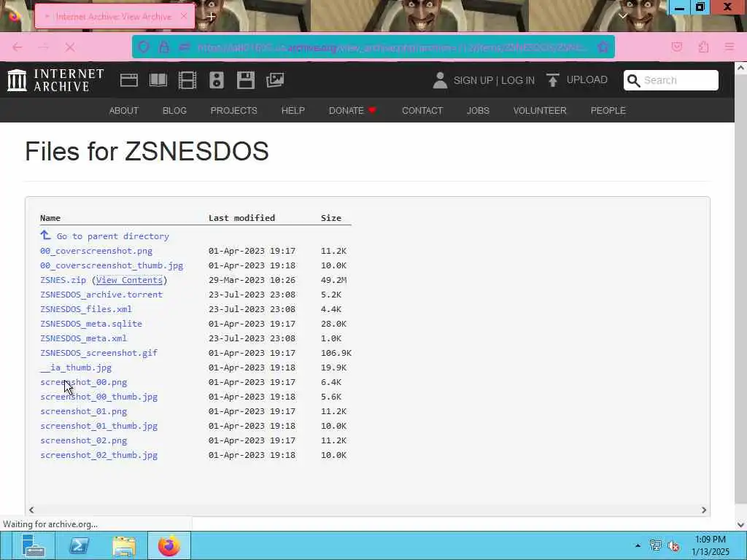Click the muted volume tray icon
Image resolution: width=747 pixels, height=560 pixels.
[673, 545]
